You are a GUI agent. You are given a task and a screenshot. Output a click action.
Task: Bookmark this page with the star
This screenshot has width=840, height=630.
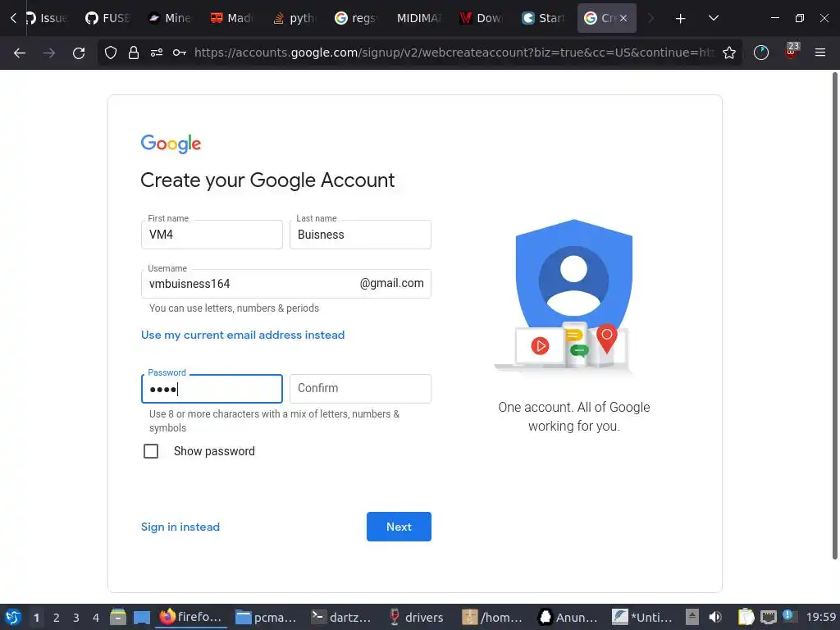pos(729,52)
